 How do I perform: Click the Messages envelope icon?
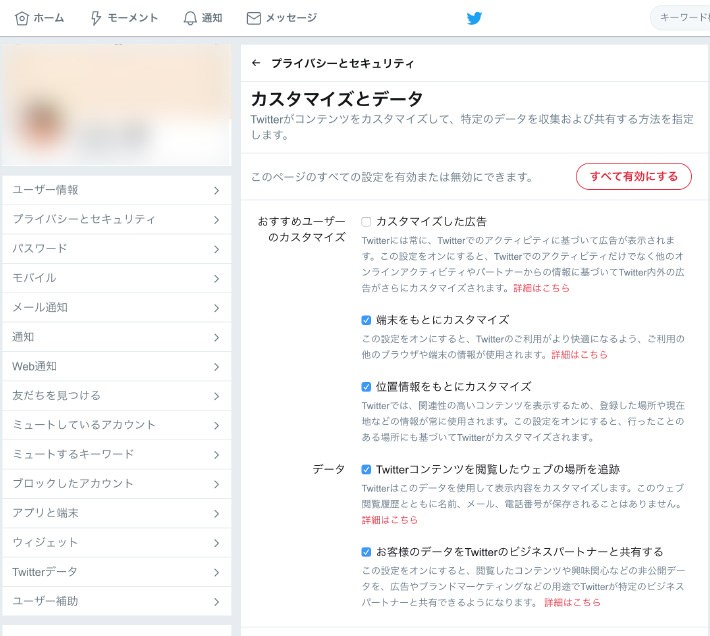point(254,18)
